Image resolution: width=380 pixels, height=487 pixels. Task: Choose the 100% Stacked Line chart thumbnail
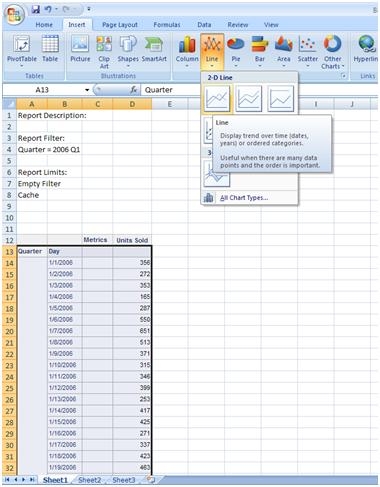point(281,98)
